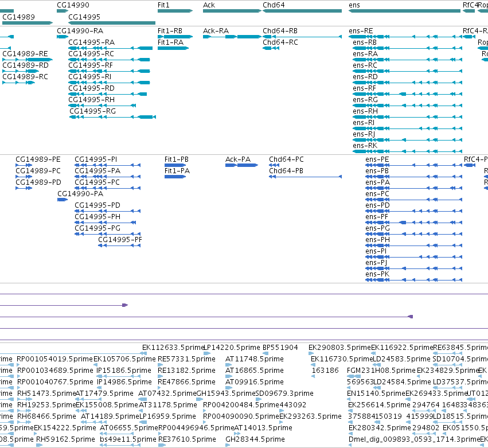The width and height of the screenshot is (488, 448).
Task: Click EST GH28344.5prime
Action: click(255, 439)
